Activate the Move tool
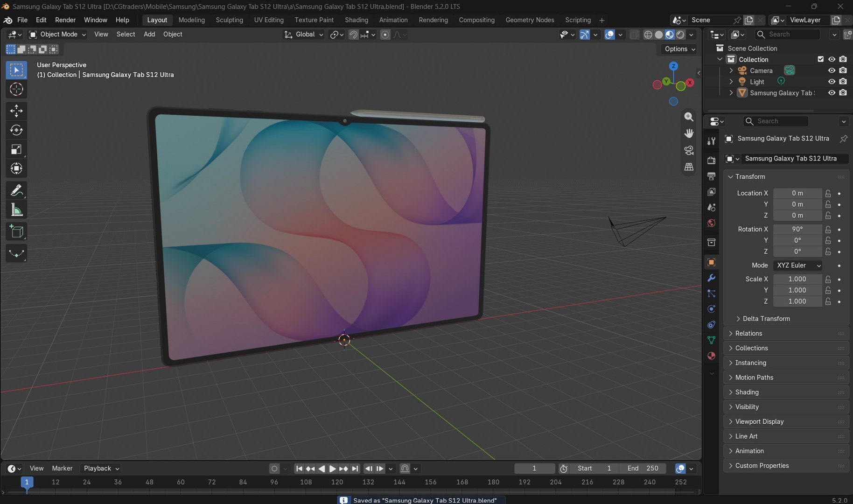Screen dimensions: 853x504 pos(16,111)
